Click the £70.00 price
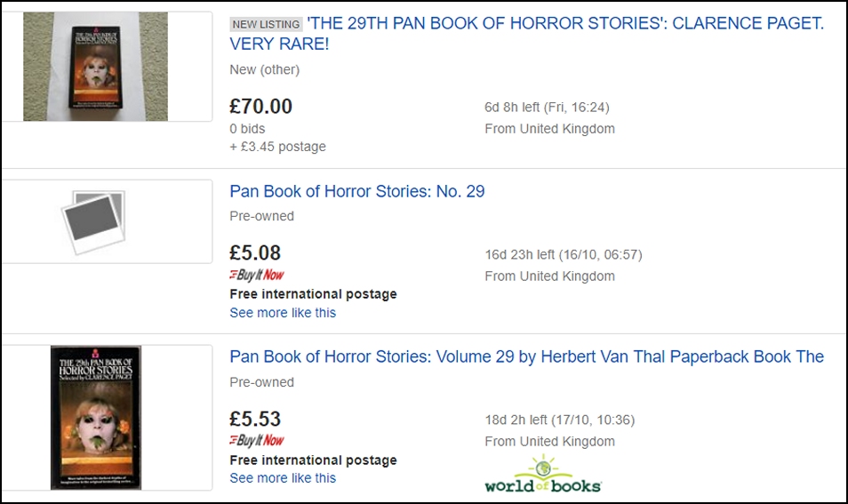 click(260, 106)
